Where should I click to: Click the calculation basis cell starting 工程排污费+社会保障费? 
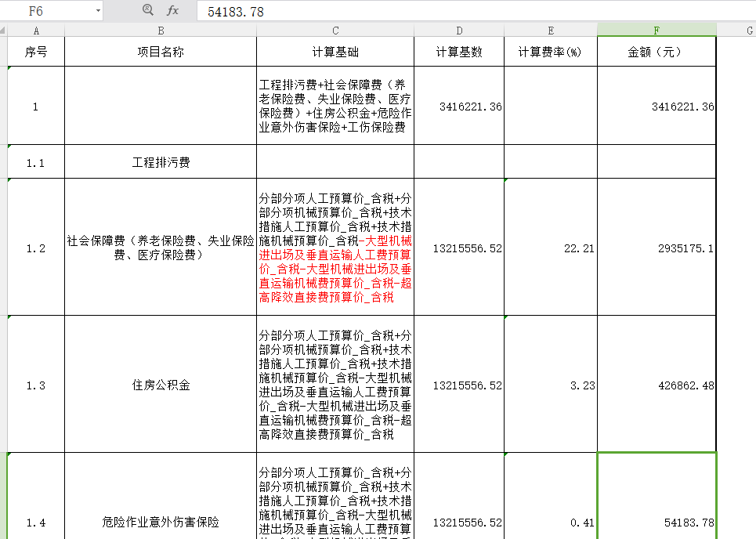click(x=335, y=106)
